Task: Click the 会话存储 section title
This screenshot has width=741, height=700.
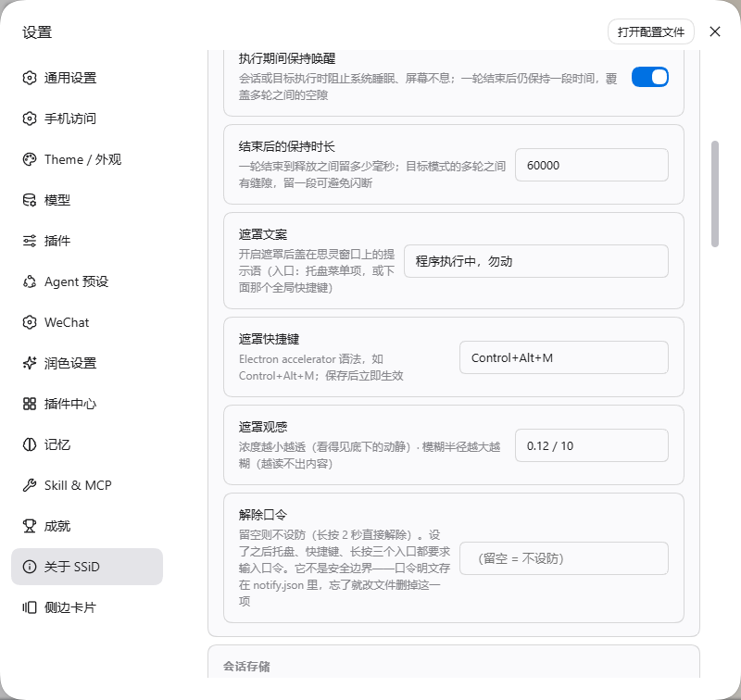Action: (x=246, y=667)
